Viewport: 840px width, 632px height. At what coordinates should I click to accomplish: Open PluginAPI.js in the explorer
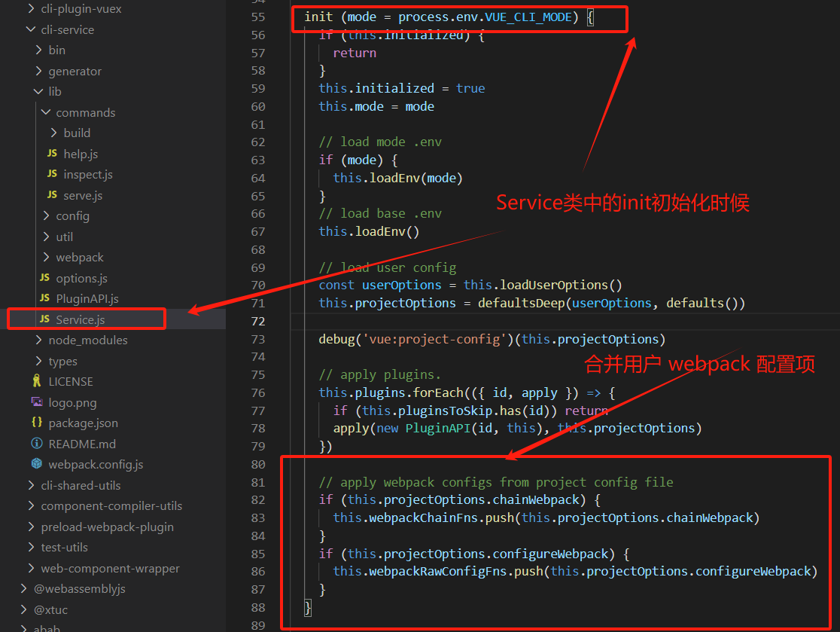[x=87, y=298]
